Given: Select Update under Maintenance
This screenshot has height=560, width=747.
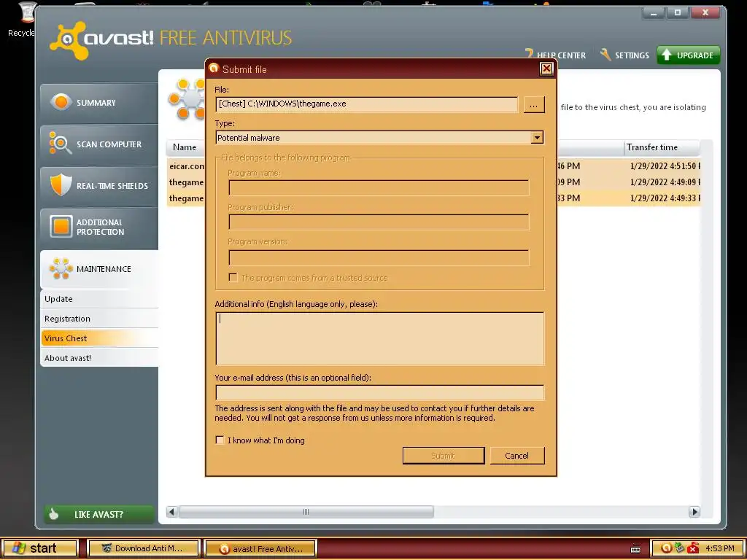Looking at the screenshot, I should pyautogui.click(x=99, y=299).
